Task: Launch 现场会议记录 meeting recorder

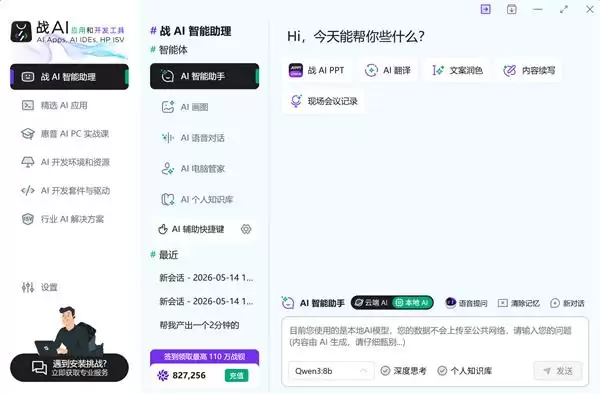Action: (x=323, y=101)
